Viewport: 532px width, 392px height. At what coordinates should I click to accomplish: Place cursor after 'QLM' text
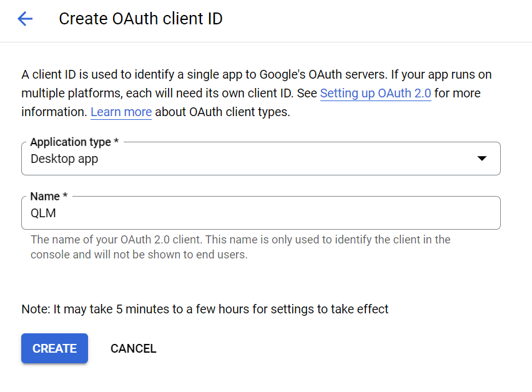coord(57,213)
